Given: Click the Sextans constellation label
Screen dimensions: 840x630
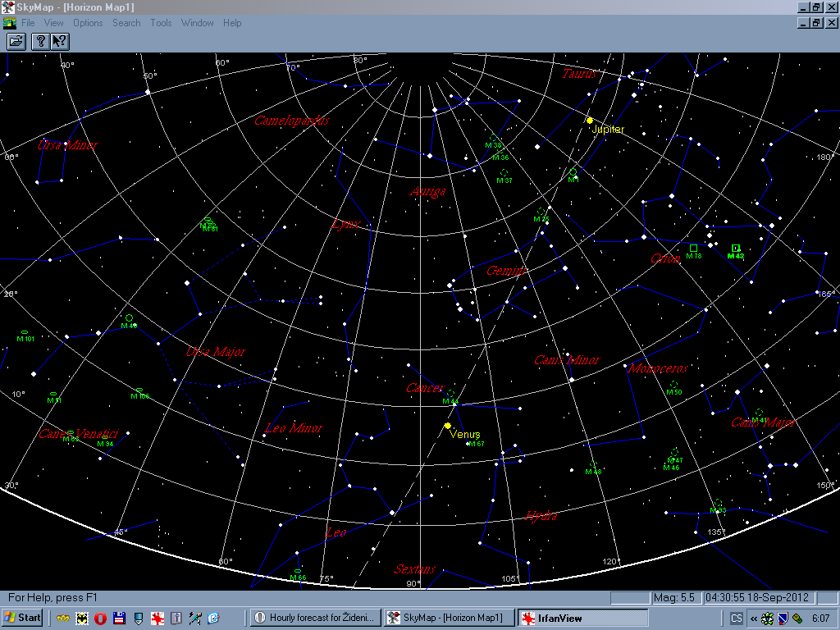Looking at the screenshot, I should tap(414, 569).
